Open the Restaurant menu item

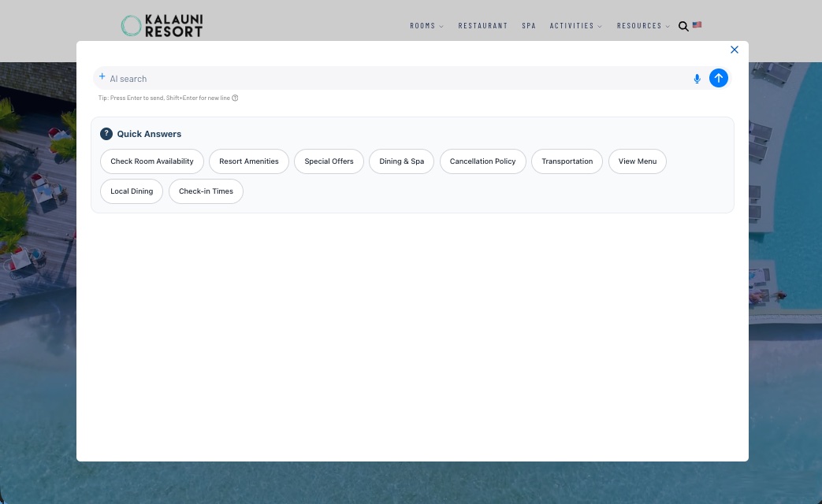point(483,26)
